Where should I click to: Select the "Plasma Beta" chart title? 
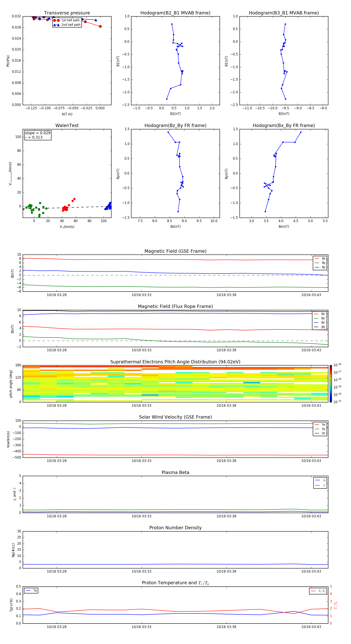[x=175, y=472]
